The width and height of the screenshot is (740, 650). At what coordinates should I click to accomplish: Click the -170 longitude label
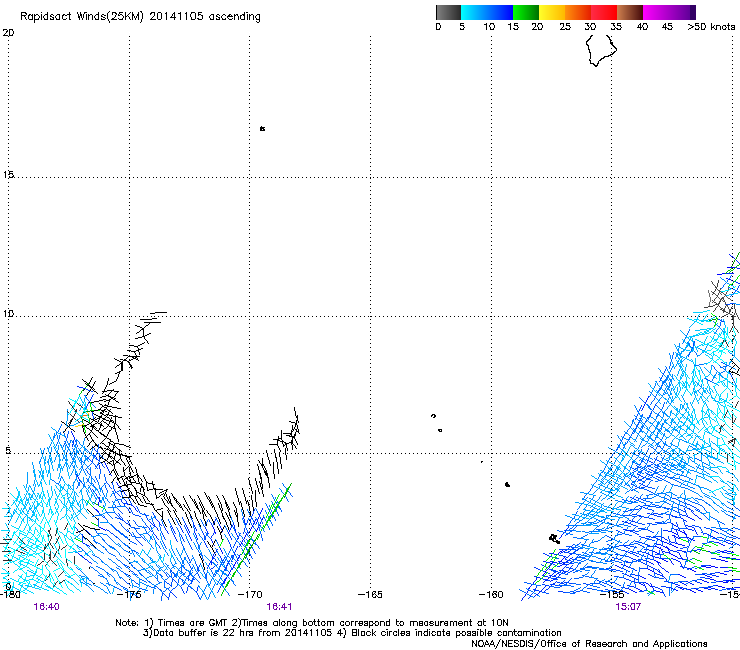point(250,594)
